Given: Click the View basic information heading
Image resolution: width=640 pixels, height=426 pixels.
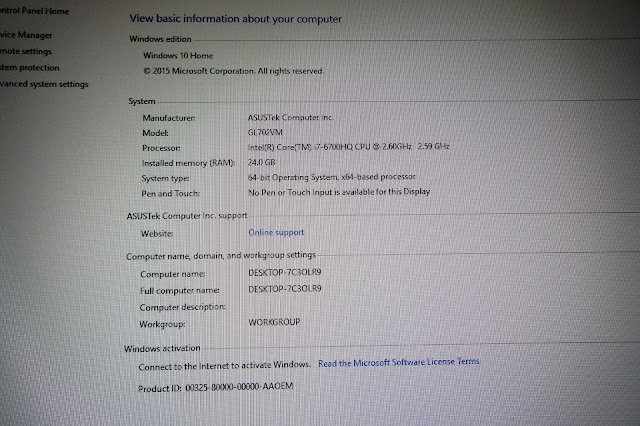Looking at the screenshot, I should [236, 19].
